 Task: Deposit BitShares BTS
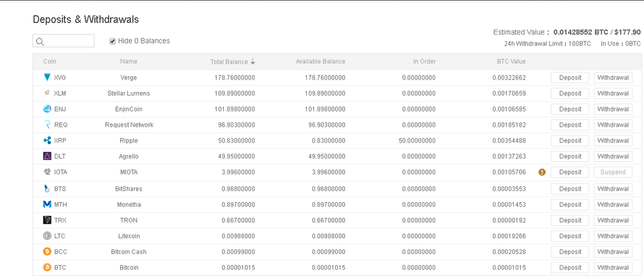point(570,189)
